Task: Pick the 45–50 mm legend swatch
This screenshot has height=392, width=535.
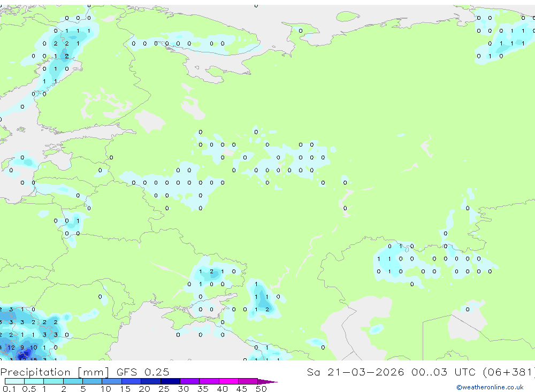Action: [x=248, y=381]
